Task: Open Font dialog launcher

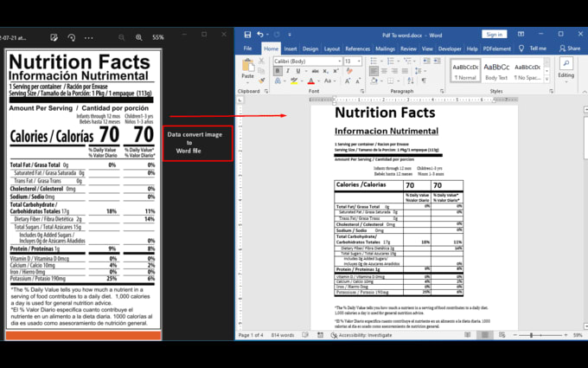Action: 362,91
